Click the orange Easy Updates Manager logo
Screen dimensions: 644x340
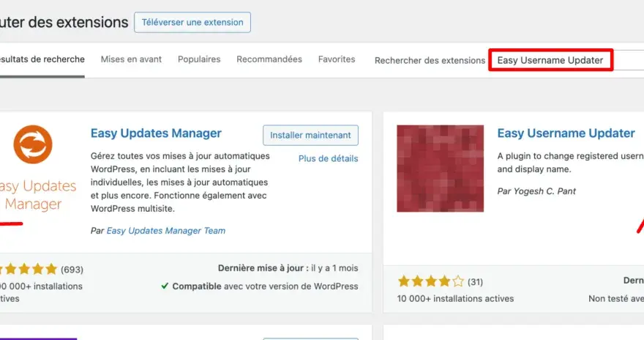tap(33, 144)
